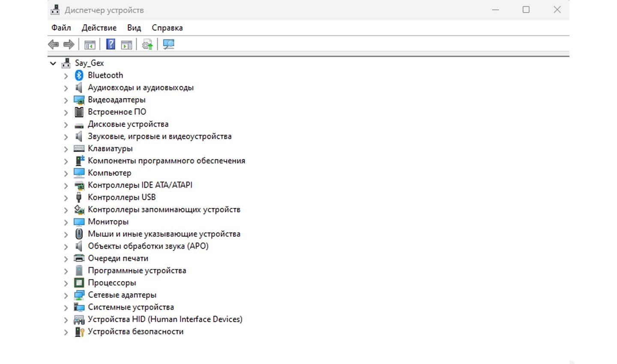This screenshot has height=364, width=617.
Task: Expand the Видеоадаптеры chevron
Action: coord(66,100)
